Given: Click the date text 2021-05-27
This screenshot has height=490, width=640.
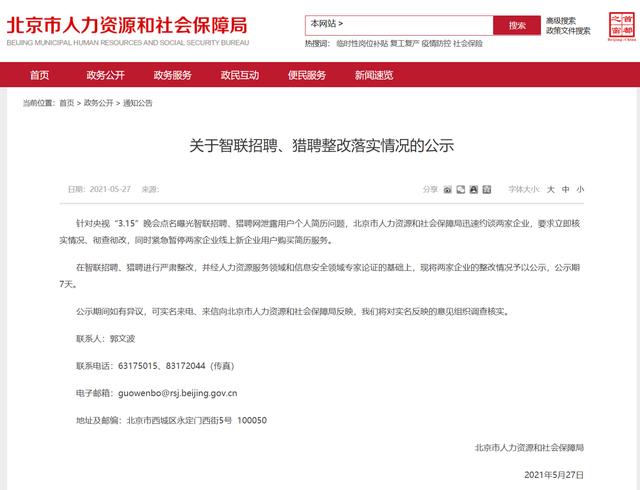Looking at the screenshot, I should 110,189.
